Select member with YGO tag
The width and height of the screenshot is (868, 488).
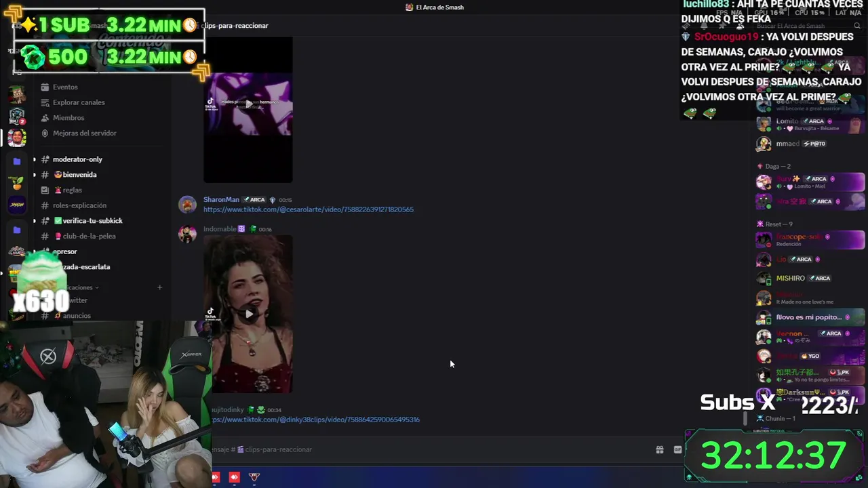[810, 356]
